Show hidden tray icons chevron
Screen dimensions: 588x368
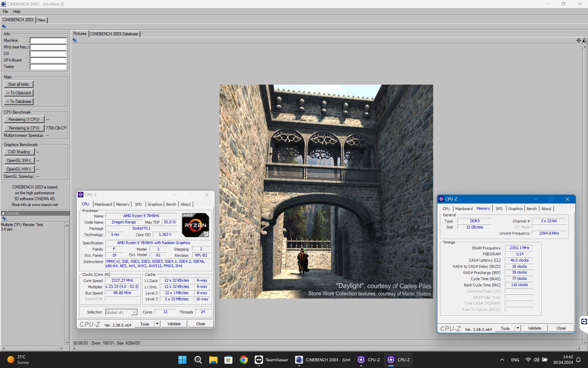click(502, 360)
